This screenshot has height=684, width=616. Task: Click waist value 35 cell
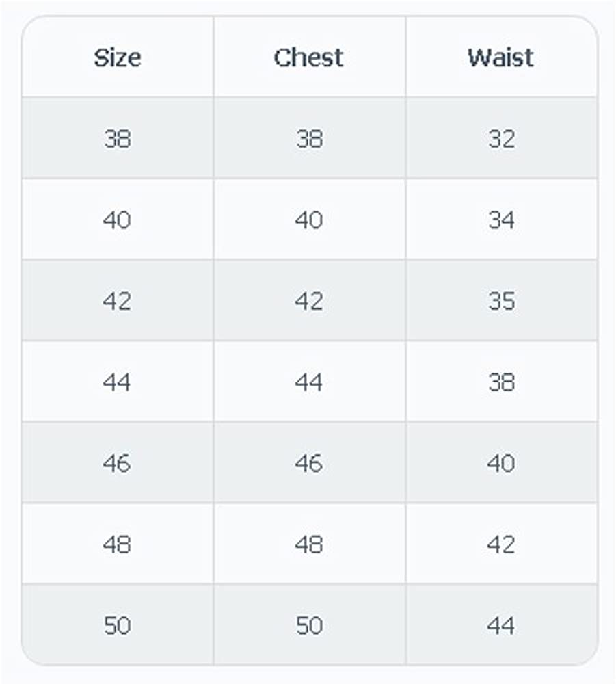(x=501, y=301)
